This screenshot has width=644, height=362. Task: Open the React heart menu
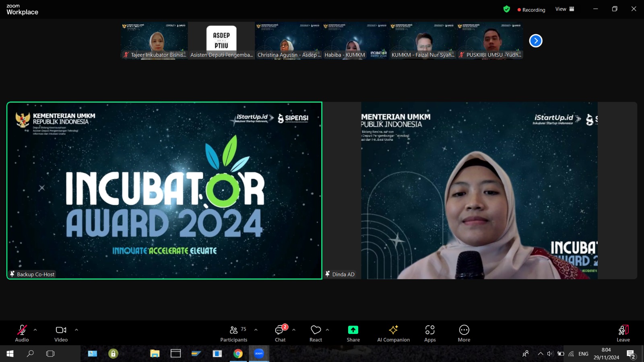(316, 333)
